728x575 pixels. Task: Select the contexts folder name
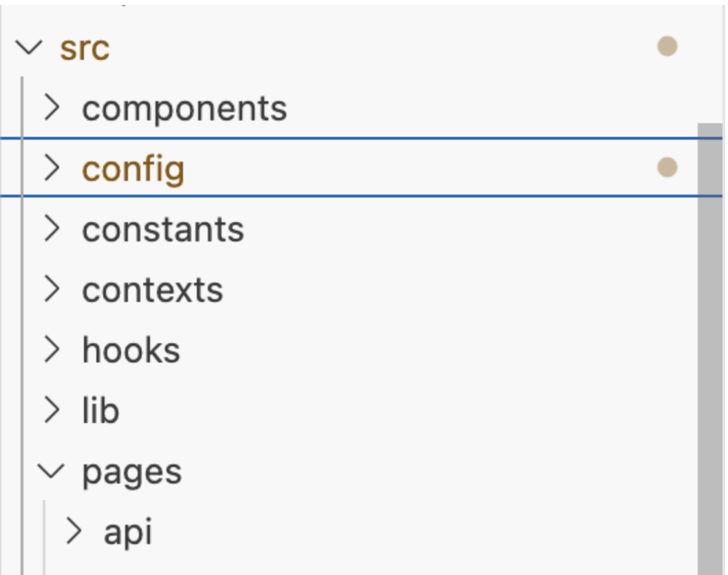click(153, 290)
